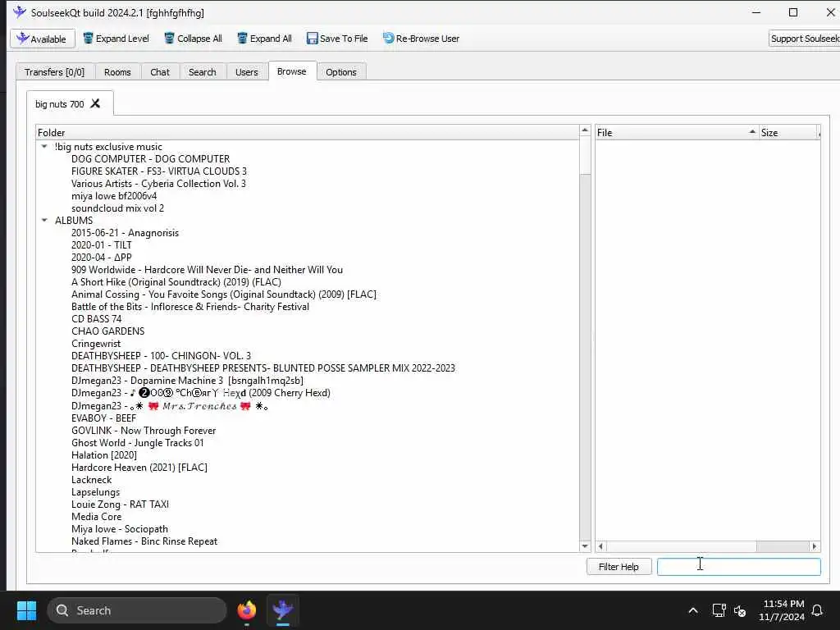Click folder list scroll up arrow
Image resolution: width=840 pixels, height=630 pixels.
(x=585, y=130)
